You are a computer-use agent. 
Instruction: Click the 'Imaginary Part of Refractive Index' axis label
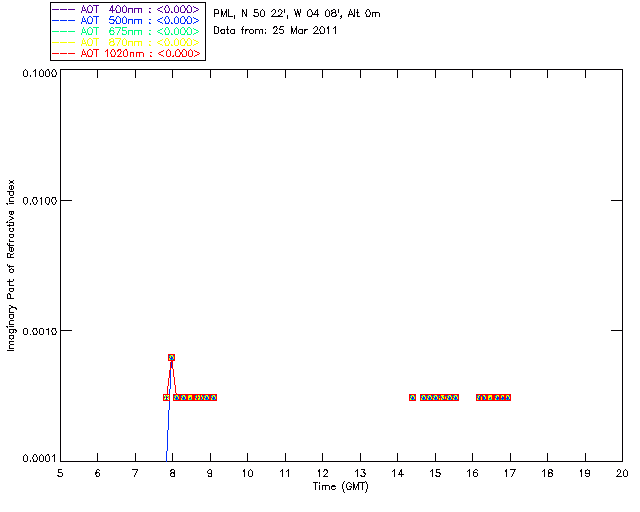click(11, 265)
